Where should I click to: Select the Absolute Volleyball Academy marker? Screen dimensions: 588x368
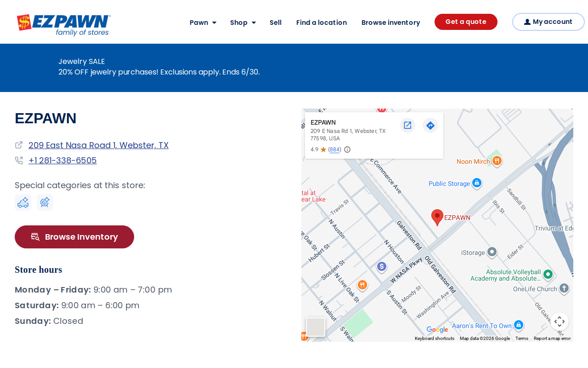click(548, 275)
